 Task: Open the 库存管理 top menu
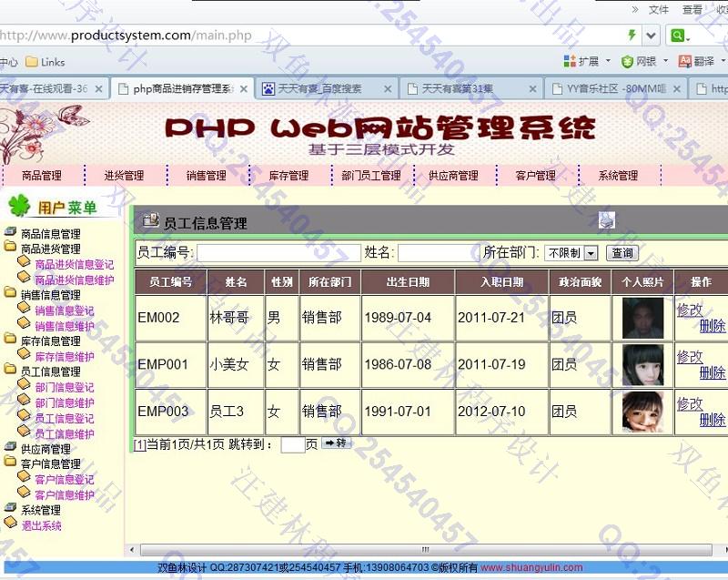(x=288, y=176)
